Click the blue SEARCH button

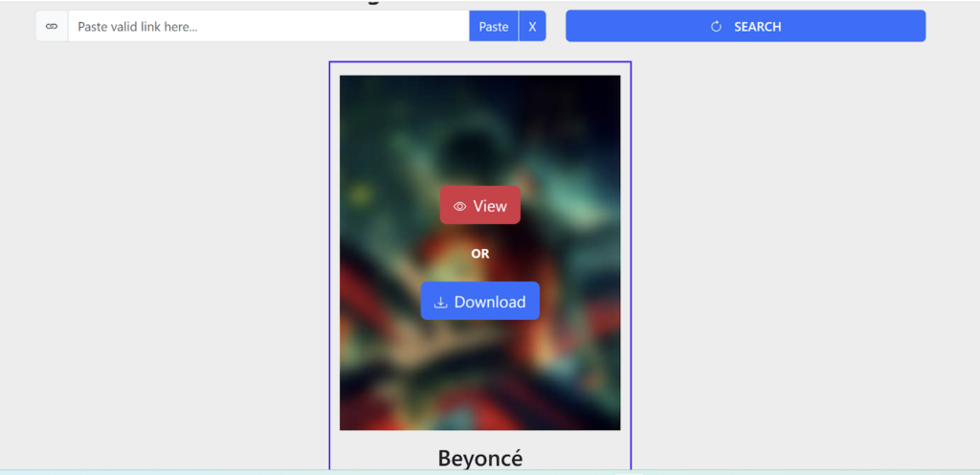(x=746, y=26)
